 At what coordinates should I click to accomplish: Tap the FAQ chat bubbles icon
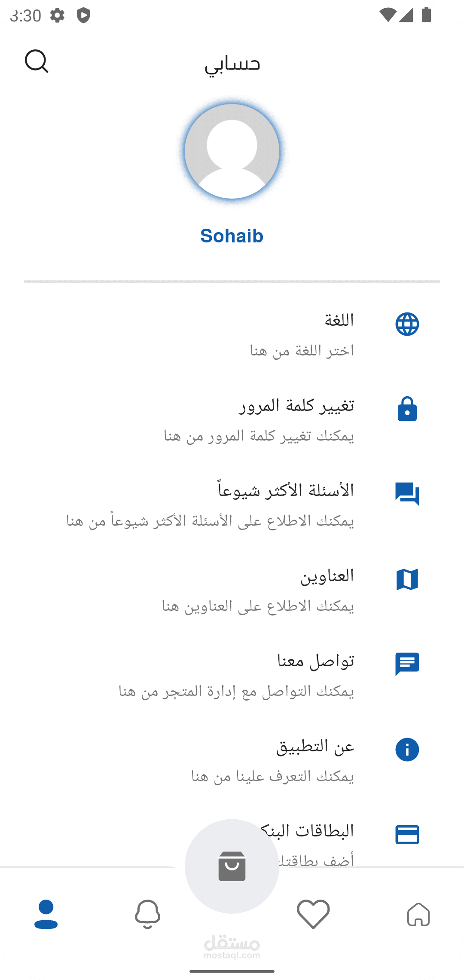pos(407,493)
